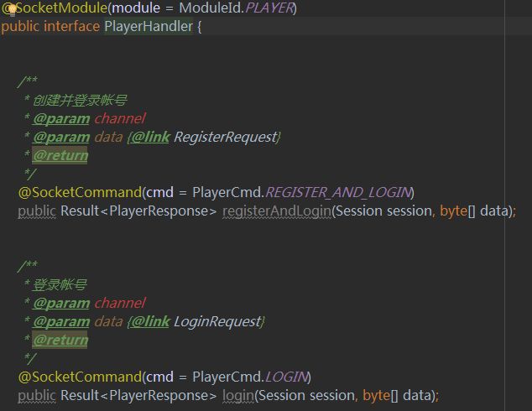Click the 'interface' keyword

pyautogui.click(x=71, y=27)
